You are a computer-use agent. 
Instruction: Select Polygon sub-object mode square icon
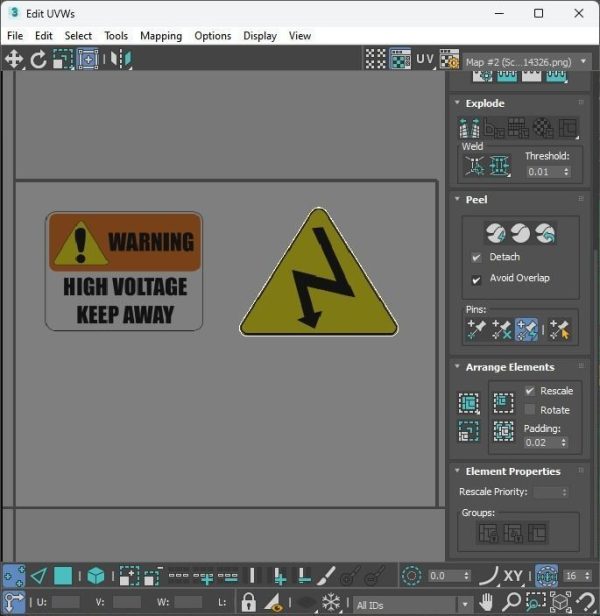(x=63, y=576)
